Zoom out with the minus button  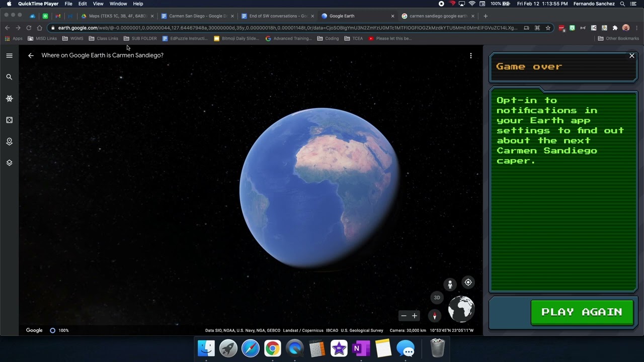(x=404, y=316)
